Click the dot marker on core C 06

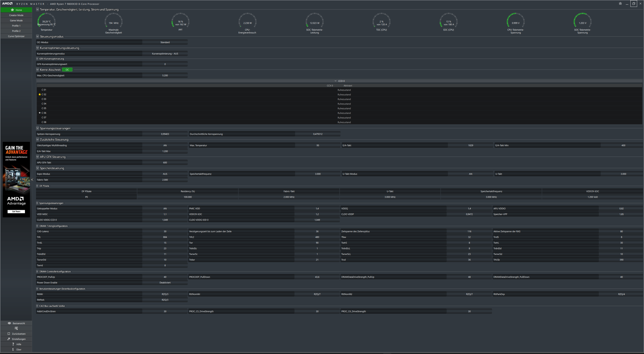click(40, 113)
